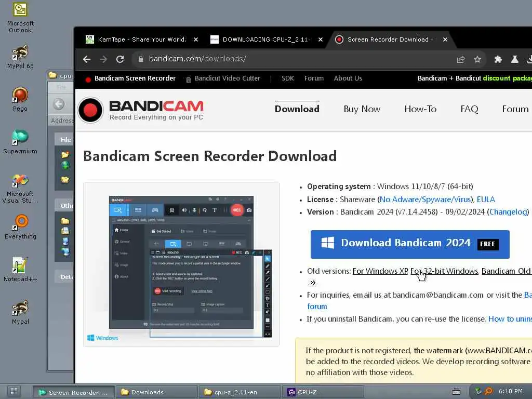Open Downloads taskbar window

pos(157,392)
